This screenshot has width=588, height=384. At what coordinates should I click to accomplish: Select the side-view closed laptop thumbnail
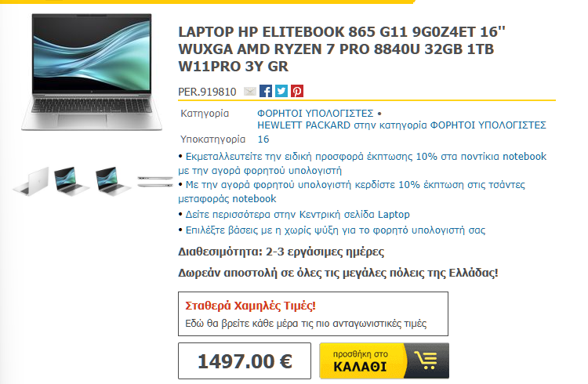click(154, 182)
